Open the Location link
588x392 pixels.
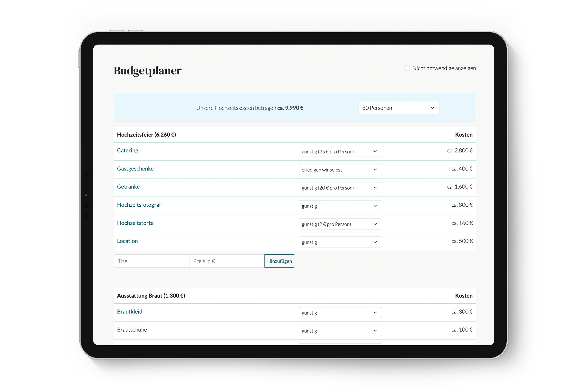(x=127, y=241)
